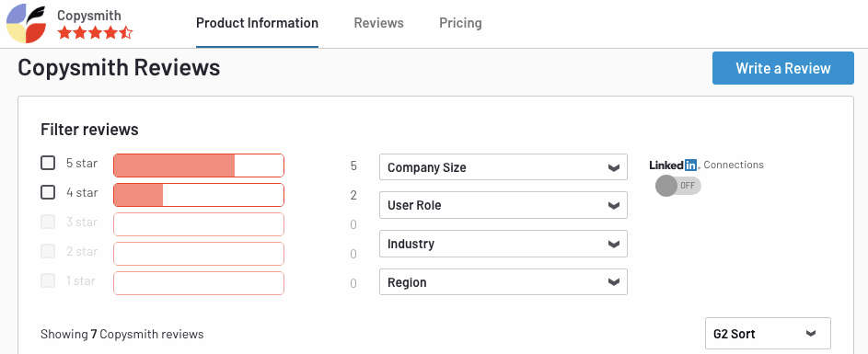Tick the 4 star filter checkbox

(48, 192)
